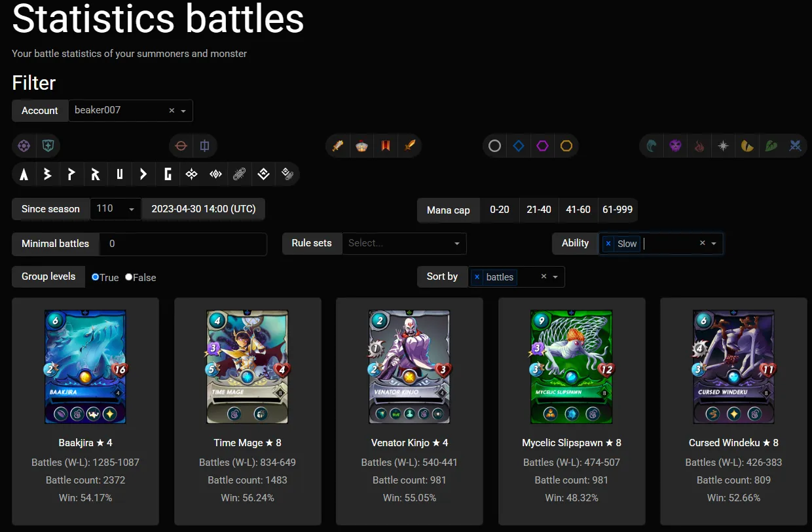
Task: Toggle Reward edition 'R' rune icon
Action: coord(96,174)
